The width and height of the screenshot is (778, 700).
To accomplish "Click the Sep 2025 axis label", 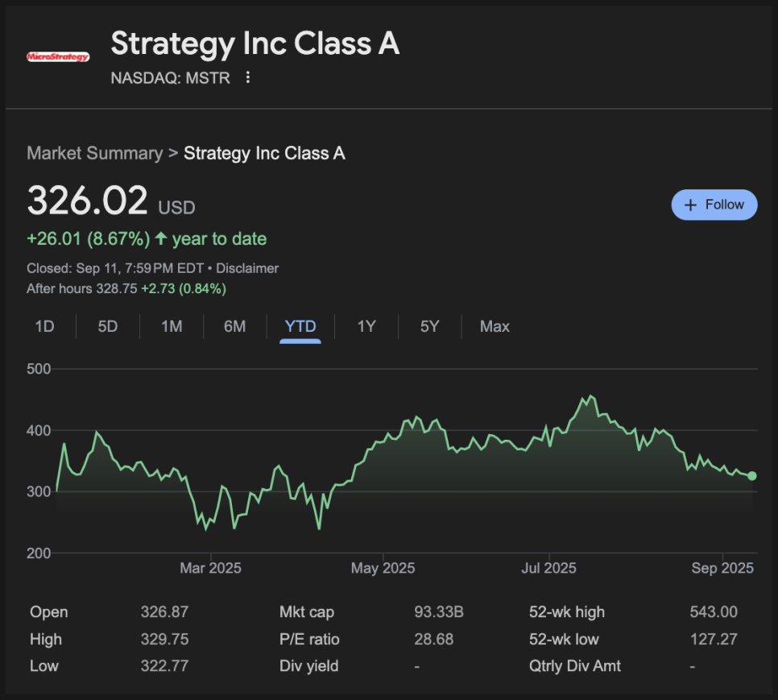I will (x=722, y=568).
